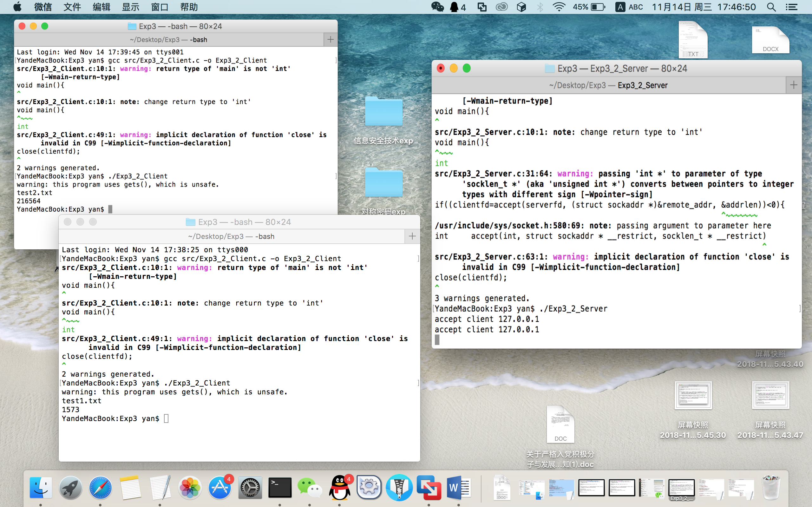Select screenshot thumbnail 2018-11...5.43.47
812x507 pixels.
pos(770,395)
